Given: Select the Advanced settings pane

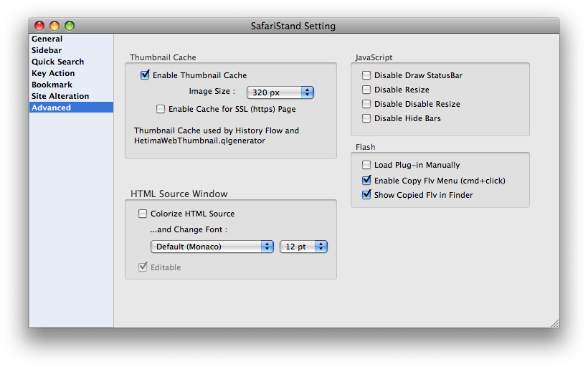Looking at the screenshot, I should click(71, 108).
